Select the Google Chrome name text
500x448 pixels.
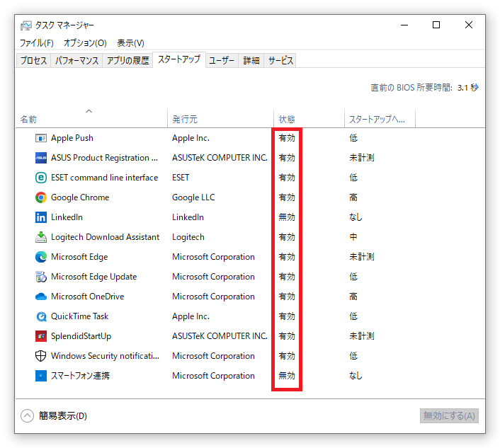point(80,197)
